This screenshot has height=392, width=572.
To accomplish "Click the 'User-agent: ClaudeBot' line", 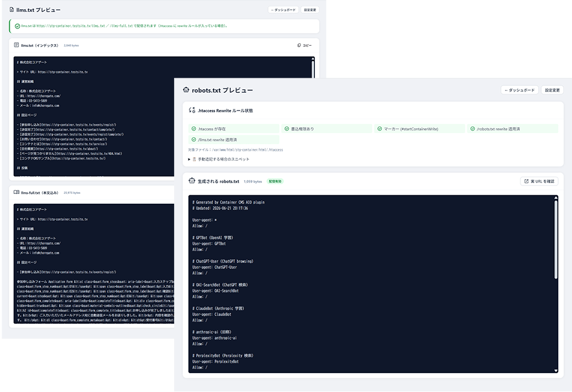I will click(212, 314).
